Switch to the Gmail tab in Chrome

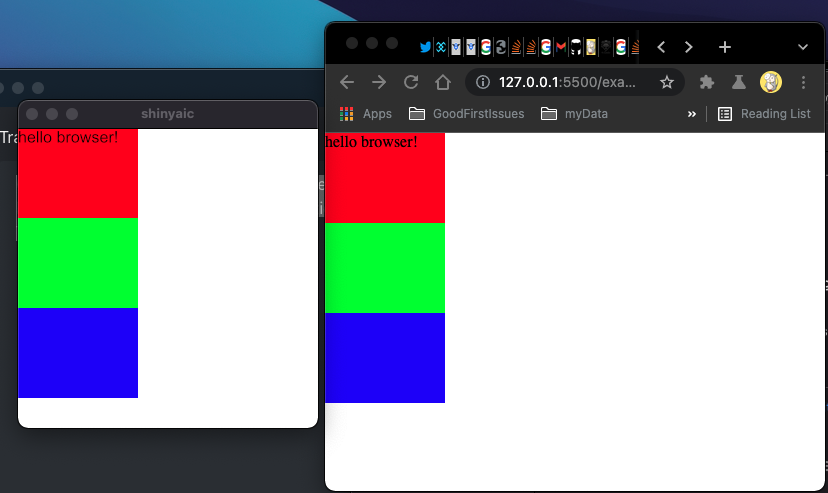(x=561, y=47)
